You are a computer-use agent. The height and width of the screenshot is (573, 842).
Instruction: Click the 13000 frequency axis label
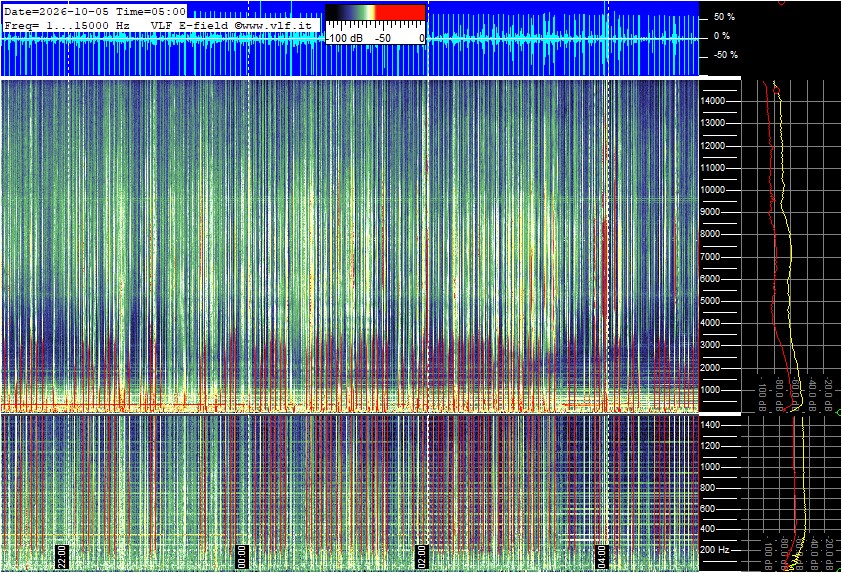point(713,123)
